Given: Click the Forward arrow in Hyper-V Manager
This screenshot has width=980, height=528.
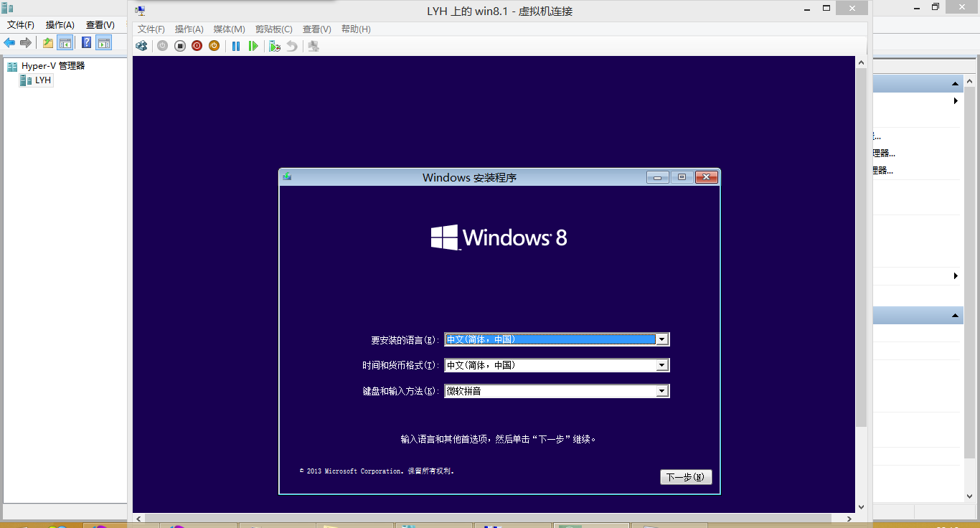Looking at the screenshot, I should [26, 43].
